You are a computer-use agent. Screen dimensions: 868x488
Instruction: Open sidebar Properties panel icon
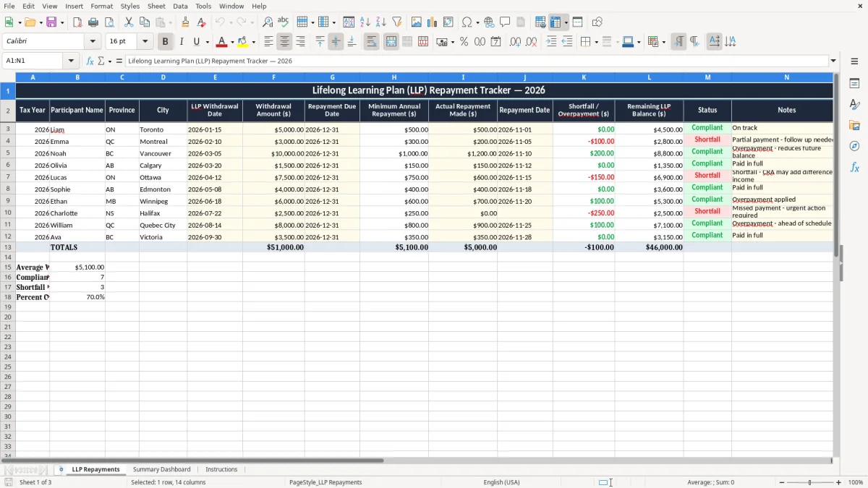[x=854, y=83]
